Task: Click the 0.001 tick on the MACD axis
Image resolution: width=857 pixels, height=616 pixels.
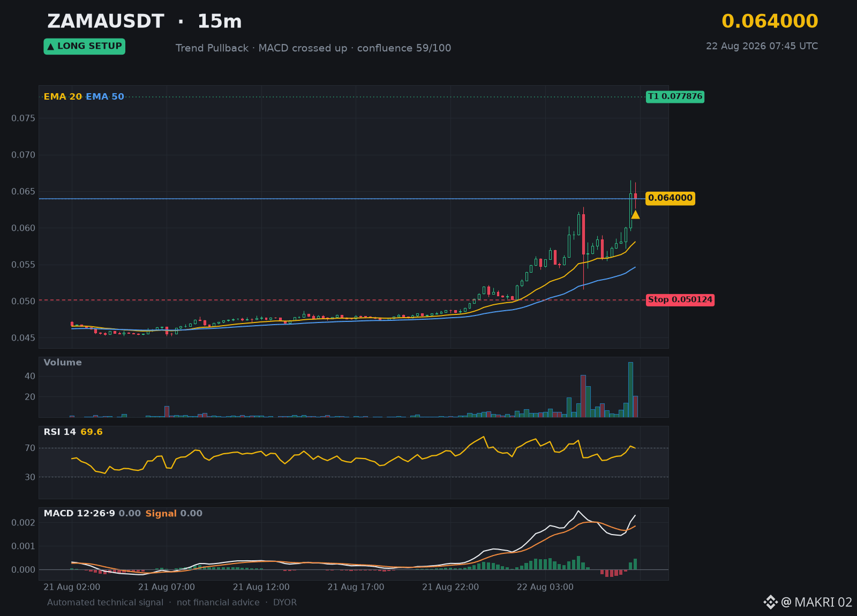Action: tap(24, 546)
